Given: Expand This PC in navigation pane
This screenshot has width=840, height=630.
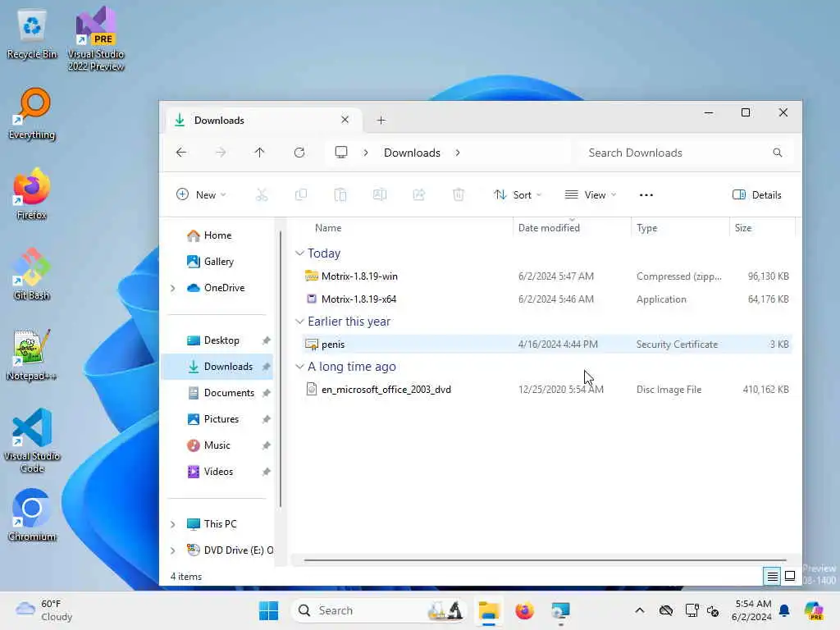Looking at the screenshot, I should point(172,524).
